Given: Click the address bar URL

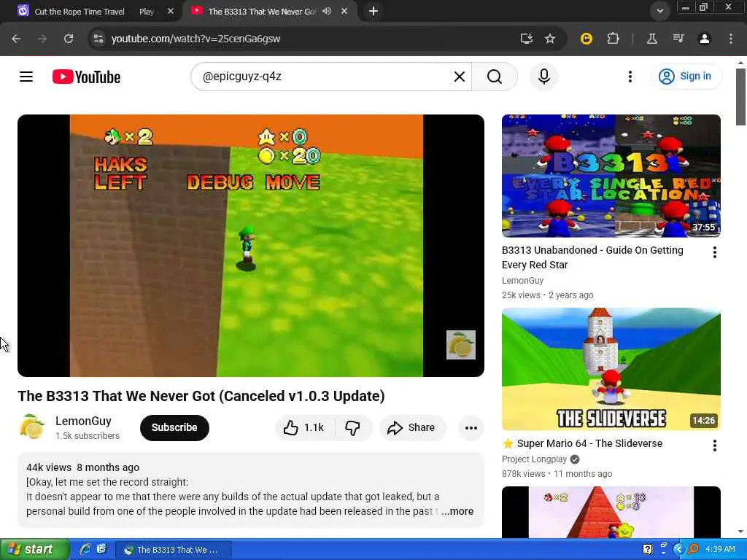Looking at the screenshot, I should pos(196,39).
